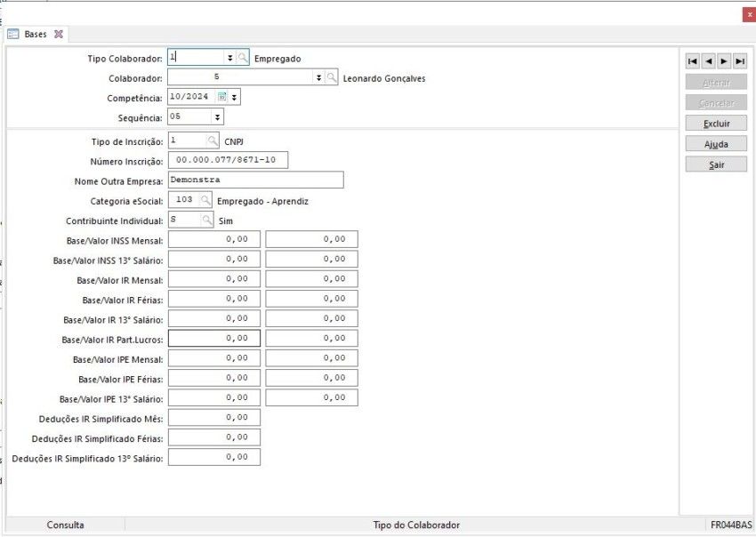Close the Bases tab

click(x=59, y=34)
